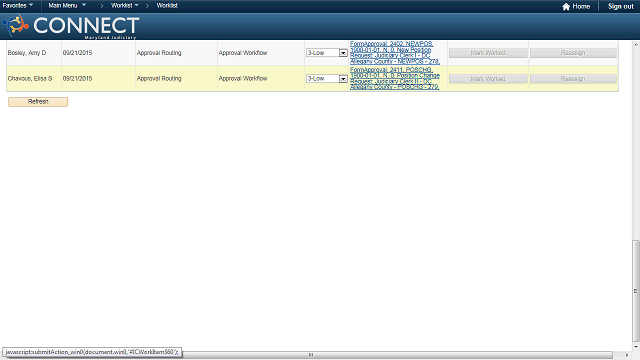Click the vertical scrollbar up arrow
Screen dimensions: 640x360
tap(636, 44)
